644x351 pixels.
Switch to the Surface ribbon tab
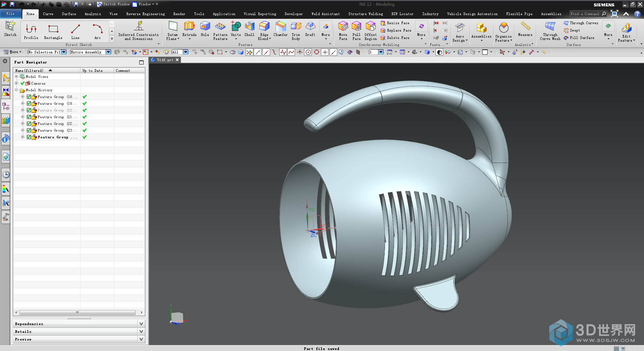click(x=69, y=14)
